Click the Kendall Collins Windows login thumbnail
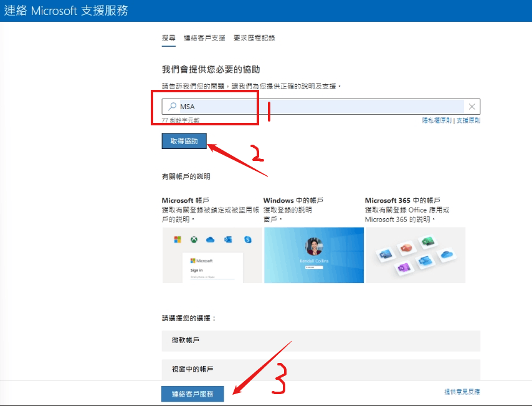The image size is (532, 406). [x=314, y=255]
